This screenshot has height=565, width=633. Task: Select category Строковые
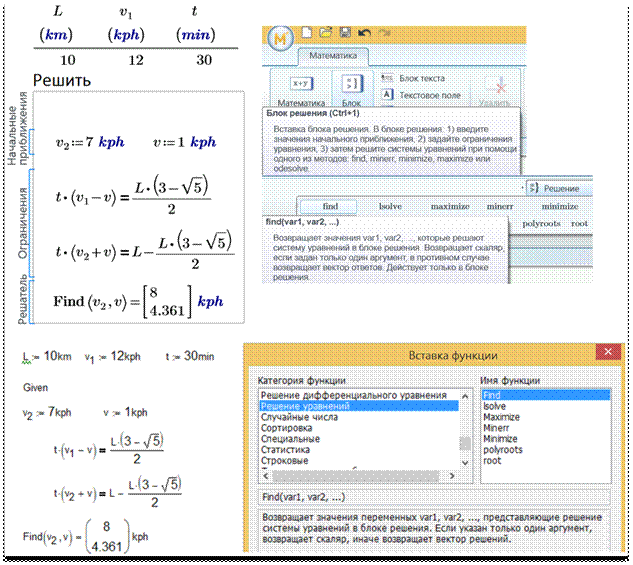358,460
